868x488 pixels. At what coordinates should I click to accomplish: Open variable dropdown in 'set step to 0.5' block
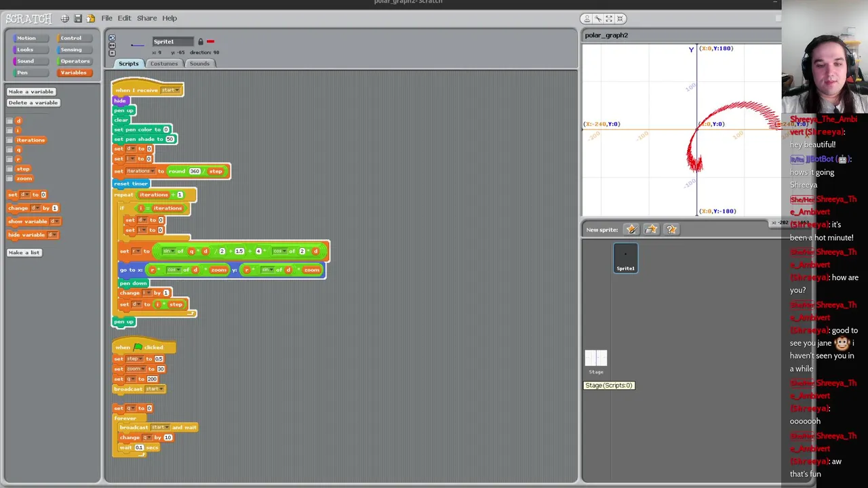click(135, 359)
